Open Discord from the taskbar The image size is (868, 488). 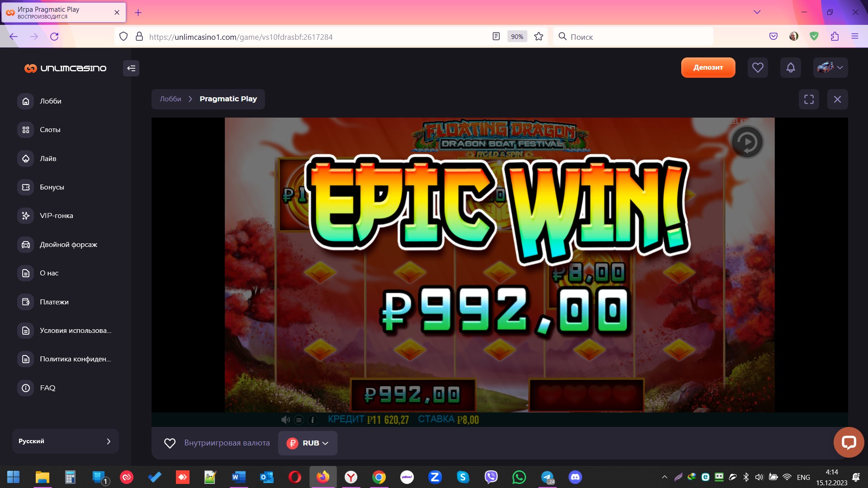[575, 477]
